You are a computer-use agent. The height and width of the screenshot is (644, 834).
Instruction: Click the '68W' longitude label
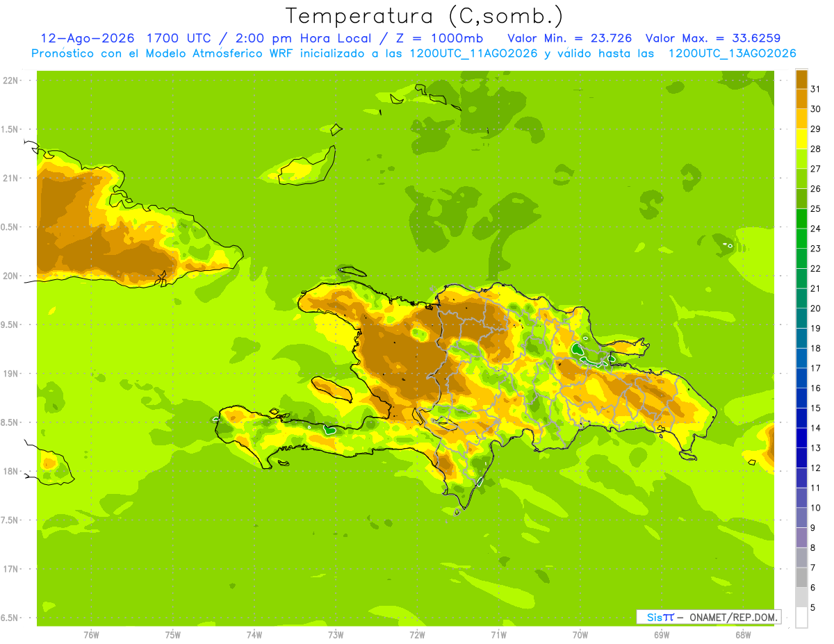[743, 635]
